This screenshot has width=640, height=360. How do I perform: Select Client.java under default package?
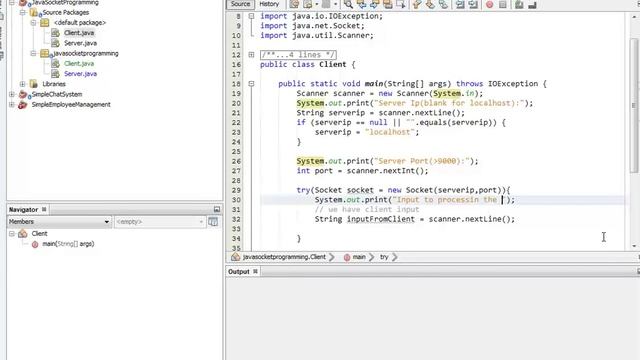point(79,33)
